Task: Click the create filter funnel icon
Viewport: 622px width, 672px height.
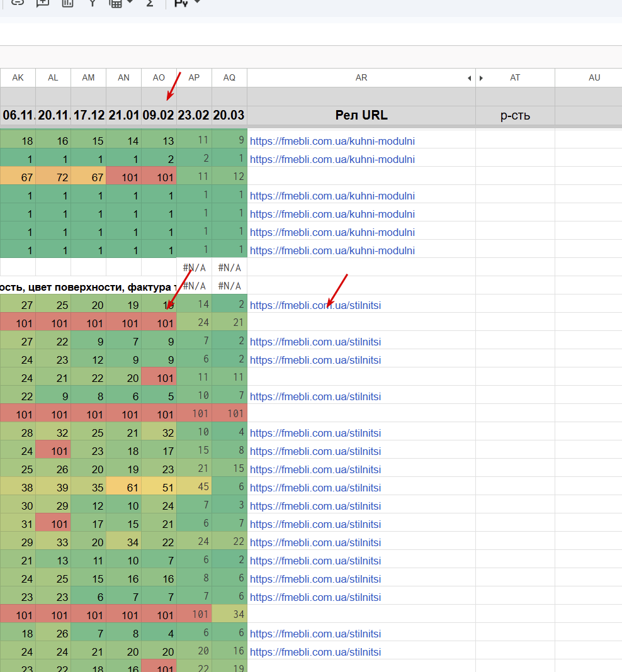Action: pos(92,3)
